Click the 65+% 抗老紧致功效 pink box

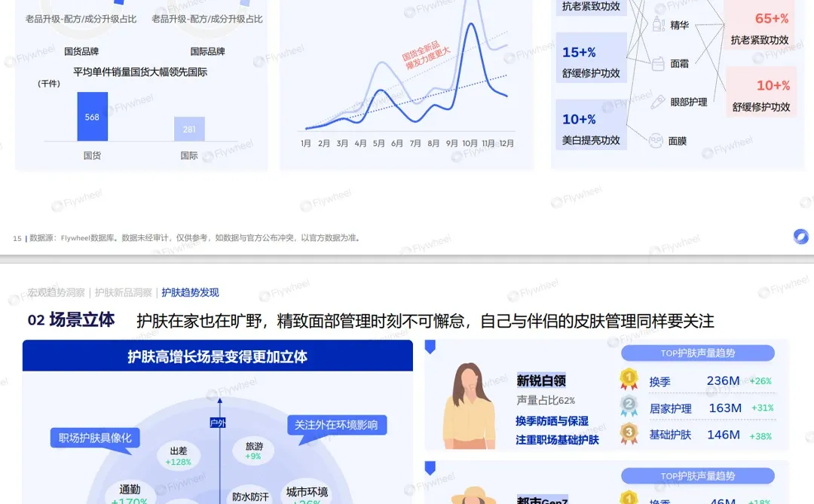click(760, 25)
